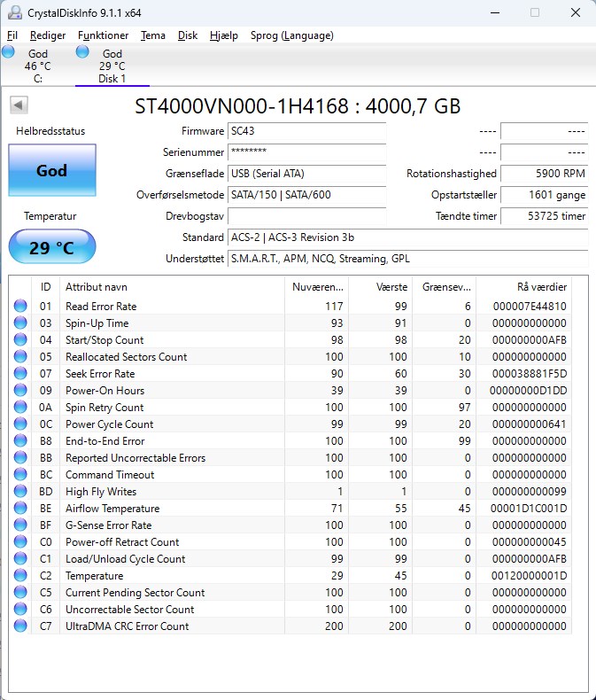Click the Serienummer field
The width and height of the screenshot is (596, 700).
pos(307,152)
